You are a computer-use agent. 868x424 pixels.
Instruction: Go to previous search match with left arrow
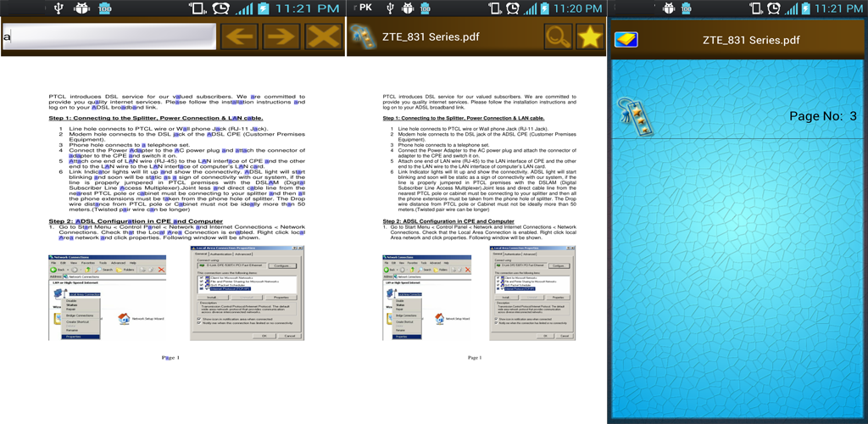pyautogui.click(x=239, y=37)
